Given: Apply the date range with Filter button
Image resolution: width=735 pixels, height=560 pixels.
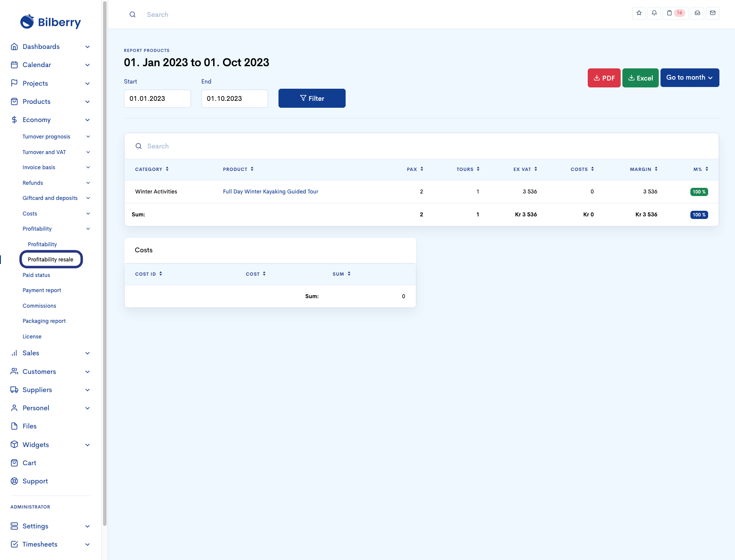Looking at the screenshot, I should coord(312,98).
